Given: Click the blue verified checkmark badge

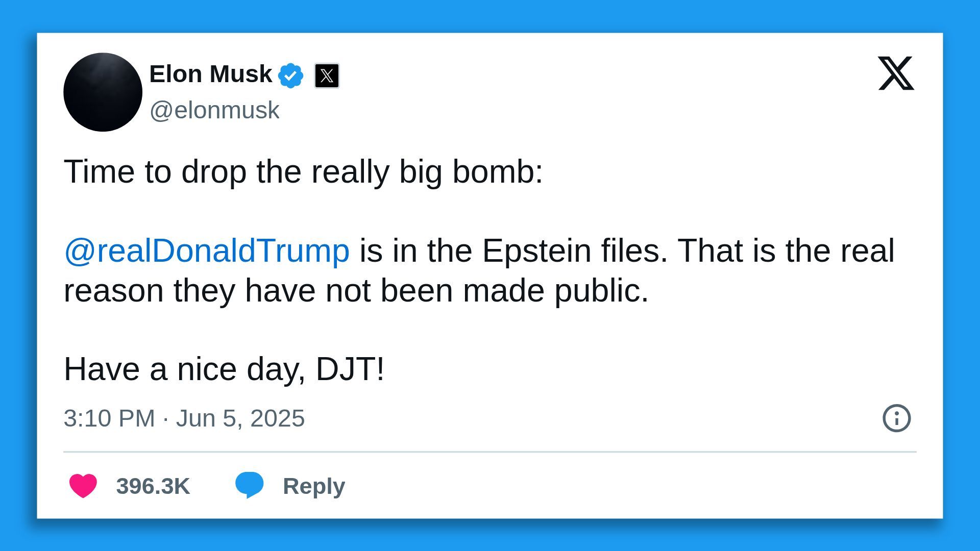Looking at the screenshot, I should click(290, 76).
